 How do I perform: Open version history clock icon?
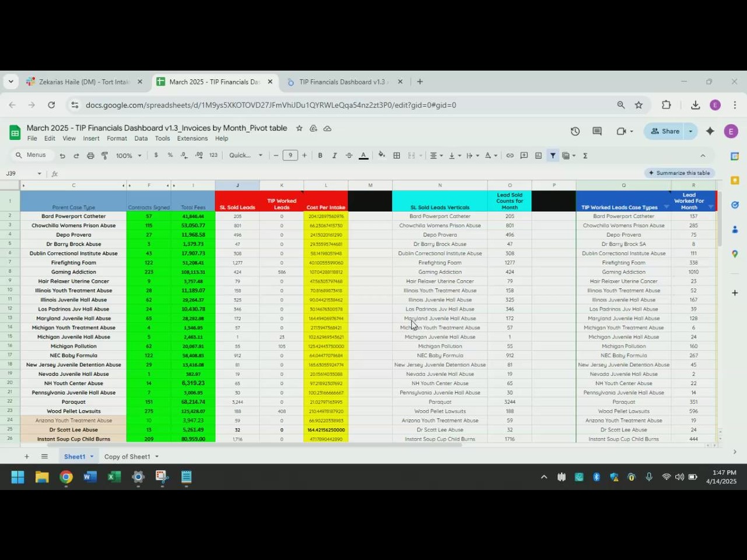pyautogui.click(x=575, y=131)
